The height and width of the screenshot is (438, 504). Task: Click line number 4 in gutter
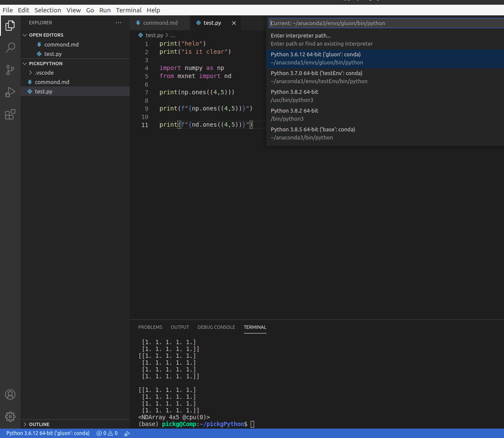pyautogui.click(x=146, y=68)
